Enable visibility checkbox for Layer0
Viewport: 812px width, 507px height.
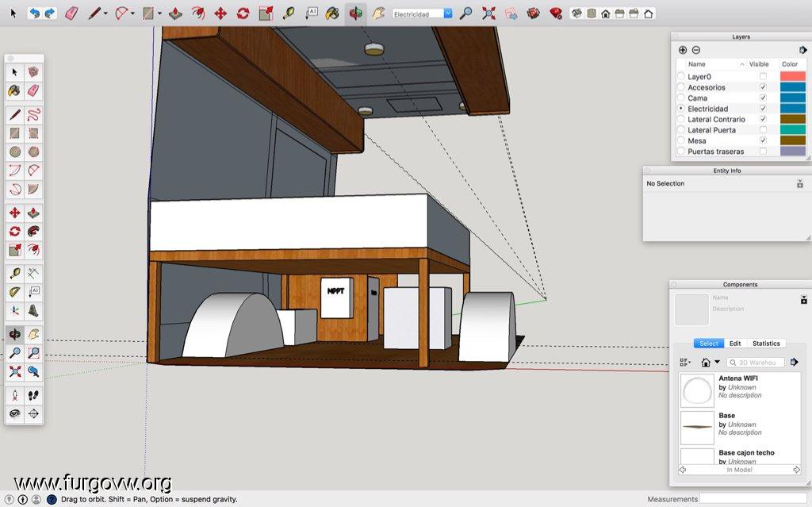point(763,77)
